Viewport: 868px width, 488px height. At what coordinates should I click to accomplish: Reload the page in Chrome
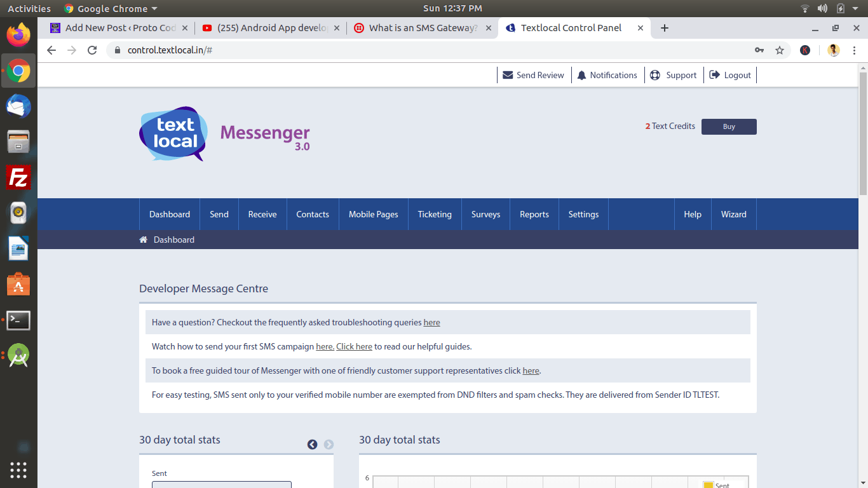click(92, 50)
